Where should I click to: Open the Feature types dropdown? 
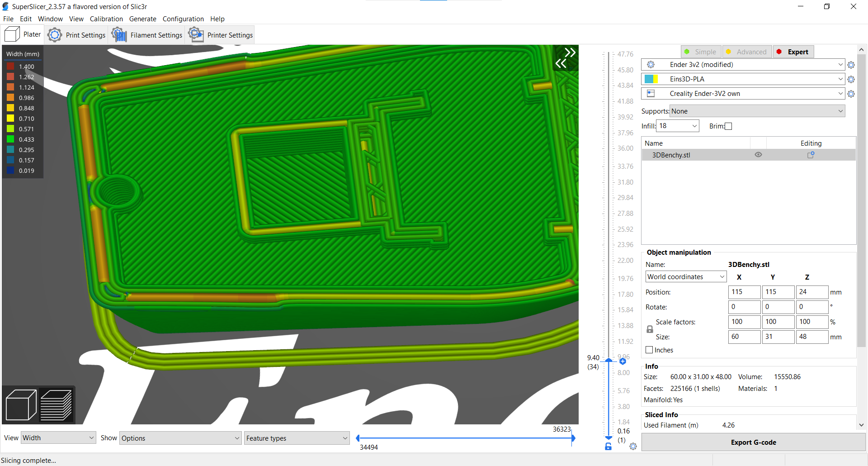[x=297, y=438]
